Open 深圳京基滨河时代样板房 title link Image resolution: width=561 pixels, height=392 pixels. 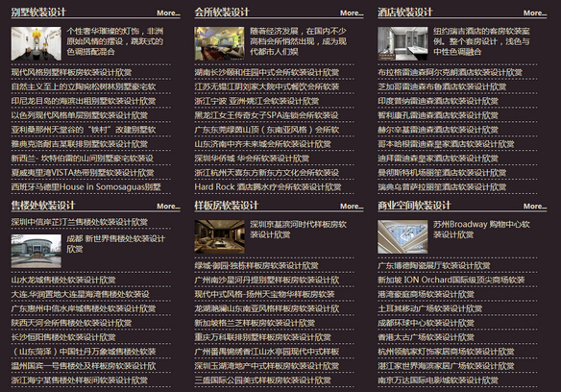click(298, 230)
